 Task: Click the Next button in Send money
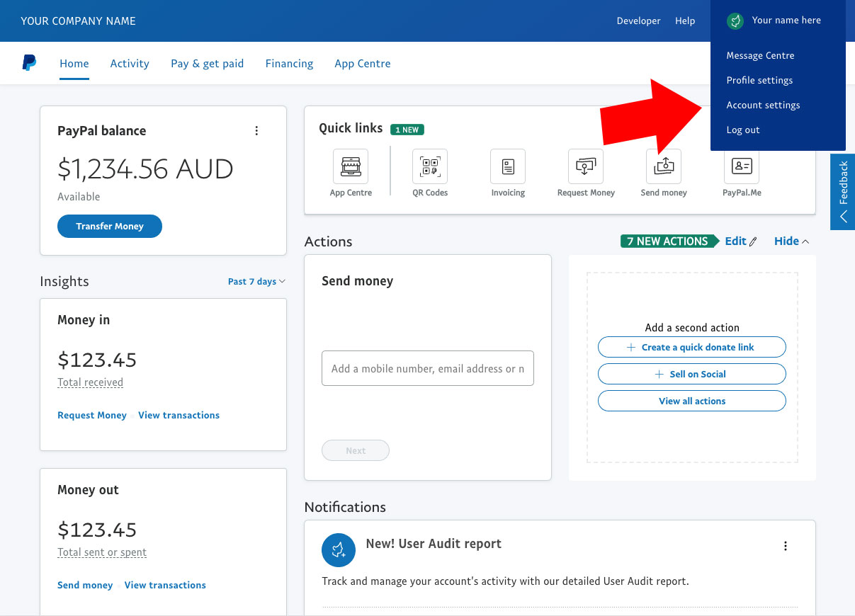coord(356,450)
